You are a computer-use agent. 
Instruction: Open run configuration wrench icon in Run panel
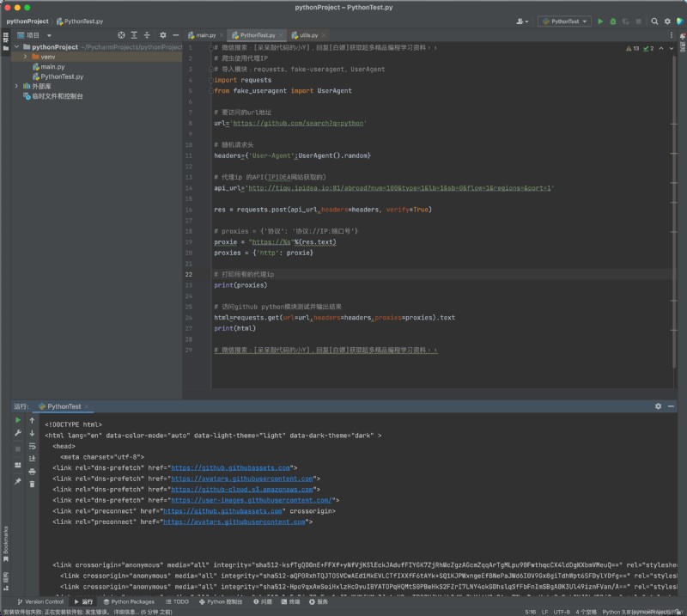coord(18,433)
